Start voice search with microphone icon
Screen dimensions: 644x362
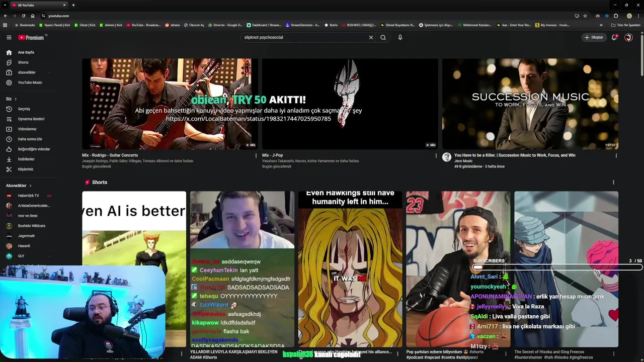[400, 37]
